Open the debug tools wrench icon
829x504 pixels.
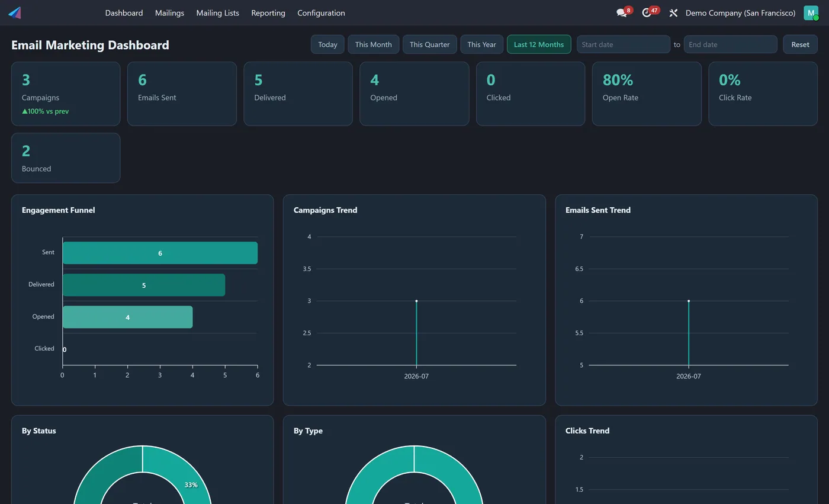point(673,12)
